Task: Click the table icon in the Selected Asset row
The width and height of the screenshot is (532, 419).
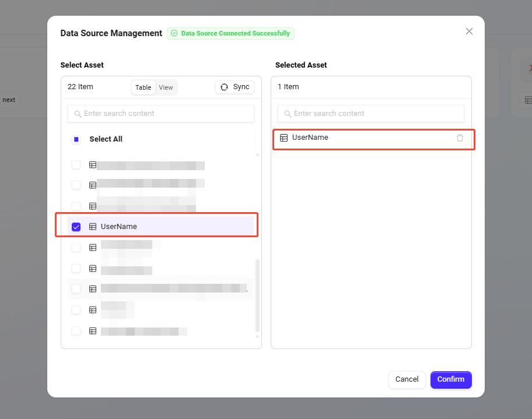Action: pyautogui.click(x=284, y=138)
